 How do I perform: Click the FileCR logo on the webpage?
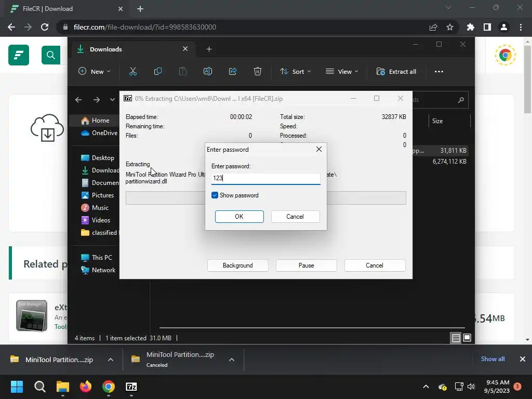(x=19, y=55)
